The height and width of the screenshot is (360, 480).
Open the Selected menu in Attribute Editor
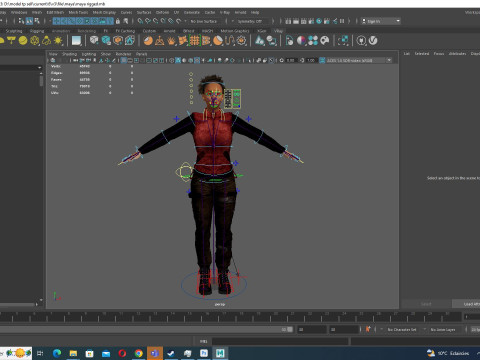coord(422,54)
